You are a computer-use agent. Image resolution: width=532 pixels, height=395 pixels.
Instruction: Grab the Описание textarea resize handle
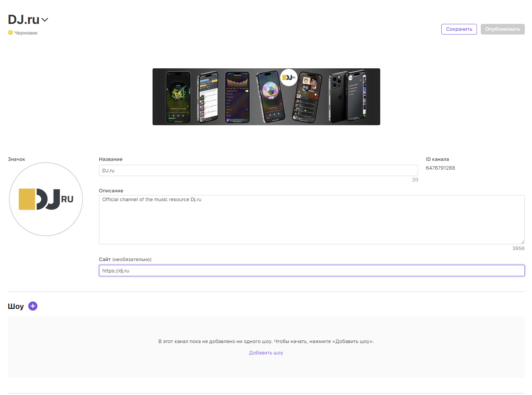point(522,242)
